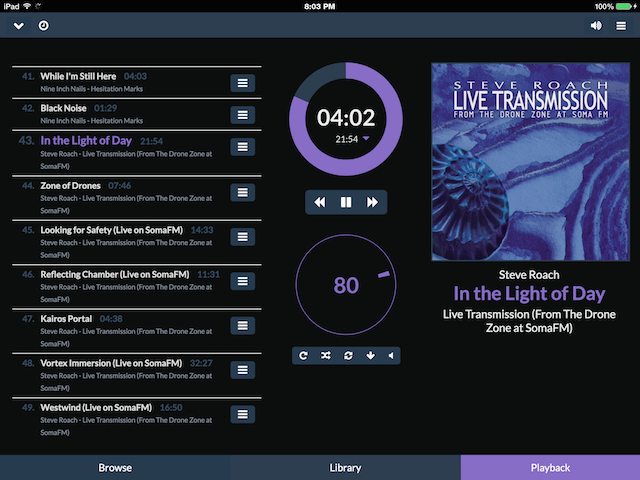The height and width of the screenshot is (480, 640).
Task: Open menu for Reflecting Chamber
Action: coord(242,281)
